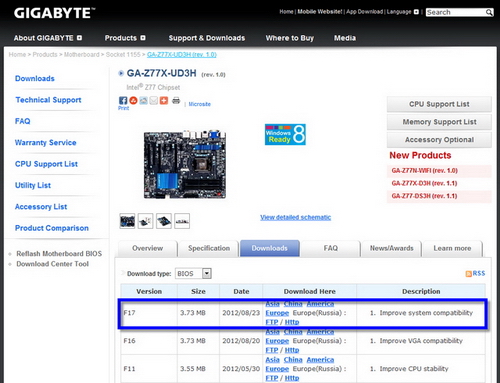Open the Language selector arrow
The height and width of the screenshot is (383, 500).
[416, 12]
